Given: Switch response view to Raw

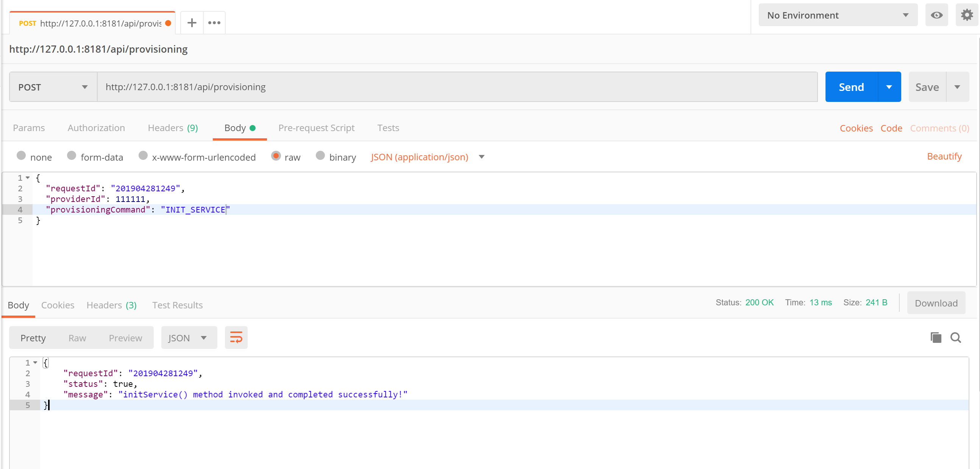Looking at the screenshot, I should click(x=77, y=338).
